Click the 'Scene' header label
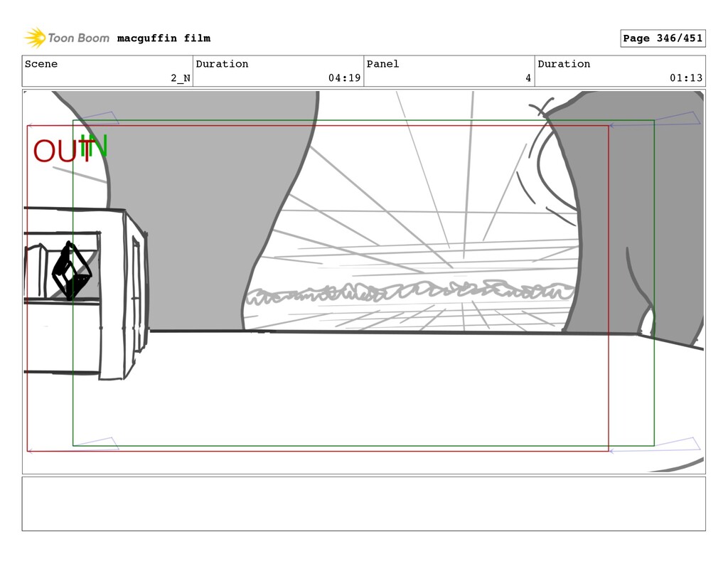Image resolution: width=728 pixels, height=564 pixels. point(41,64)
